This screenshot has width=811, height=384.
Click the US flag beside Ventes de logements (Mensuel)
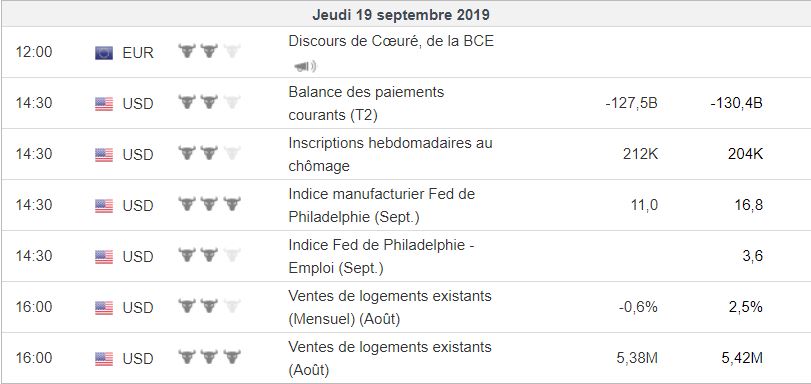point(104,308)
